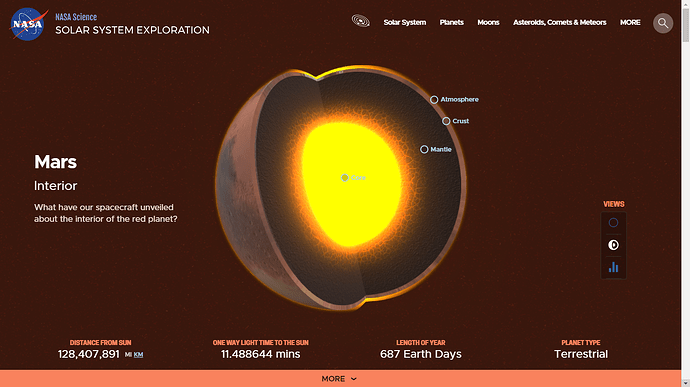
Task: Go to Solar System Exploration home
Action: pos(132,30)
